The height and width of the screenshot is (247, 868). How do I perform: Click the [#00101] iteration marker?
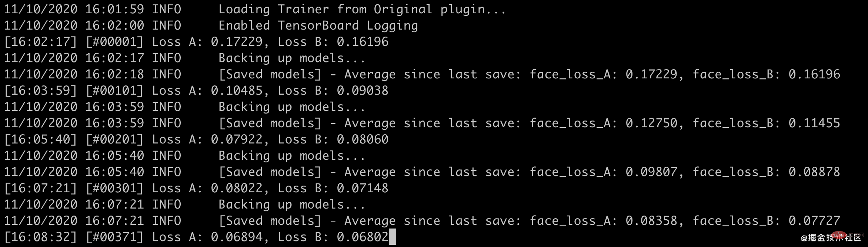pyautogui.click(x=114, y=91)
